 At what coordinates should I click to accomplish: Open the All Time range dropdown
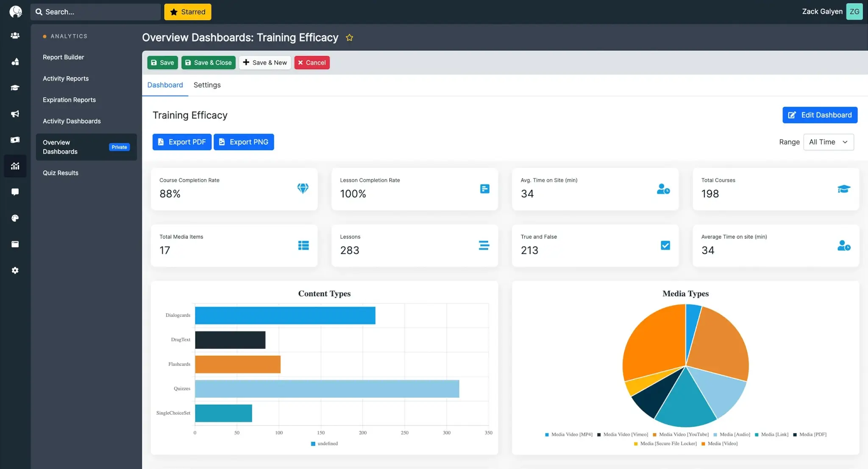[828, 142]
